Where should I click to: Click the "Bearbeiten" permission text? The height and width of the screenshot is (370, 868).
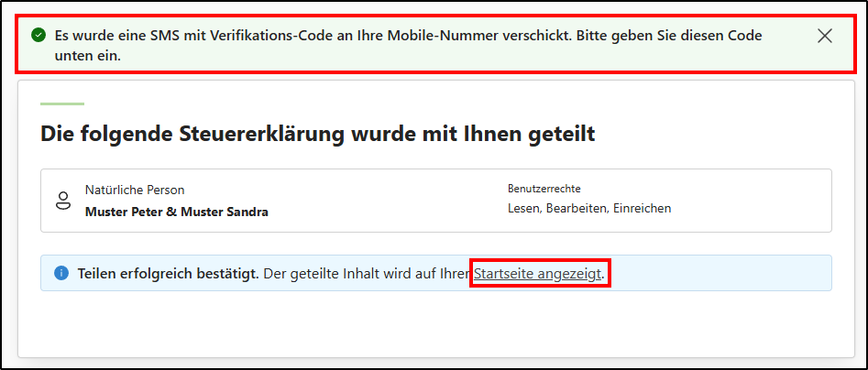(578, 209)
